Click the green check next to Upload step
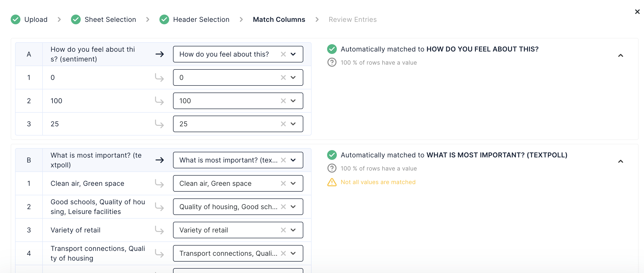644x273 pixels. pyautogui.click(x=16, y=19)
